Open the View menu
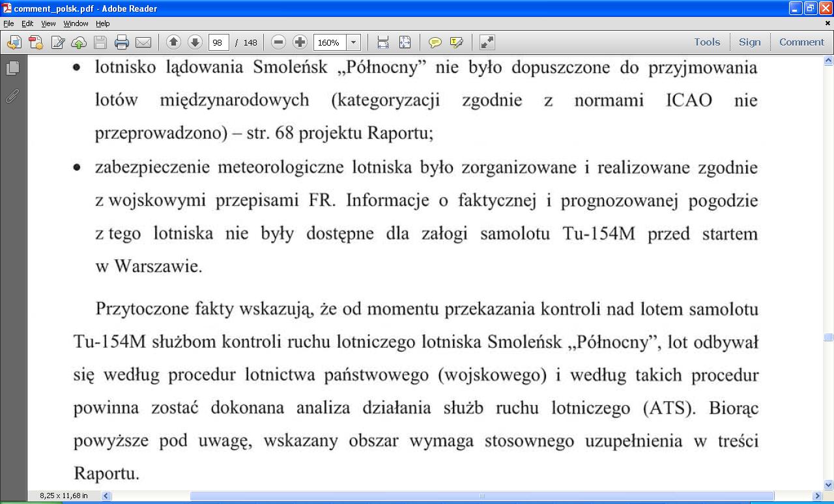Screen dimensions: 834x504 [x=48, y=23]
